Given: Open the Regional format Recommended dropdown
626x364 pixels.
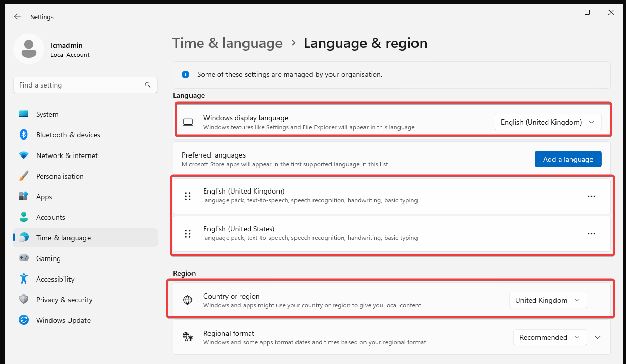Looking at the screenshot, I should (x=550, y=338).
